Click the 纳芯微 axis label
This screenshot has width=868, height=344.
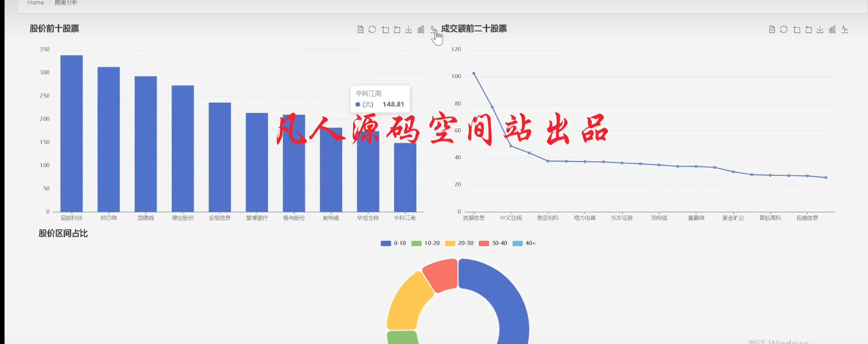[x=108, y=218]
